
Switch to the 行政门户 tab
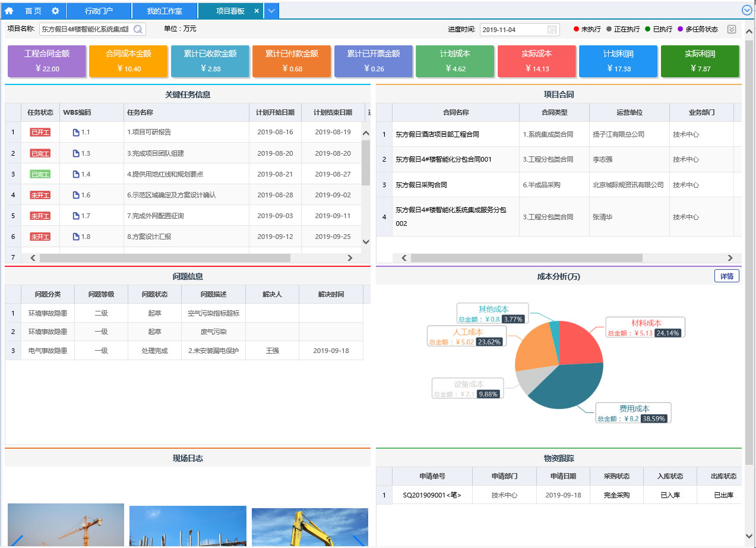[x=98, y=11]
